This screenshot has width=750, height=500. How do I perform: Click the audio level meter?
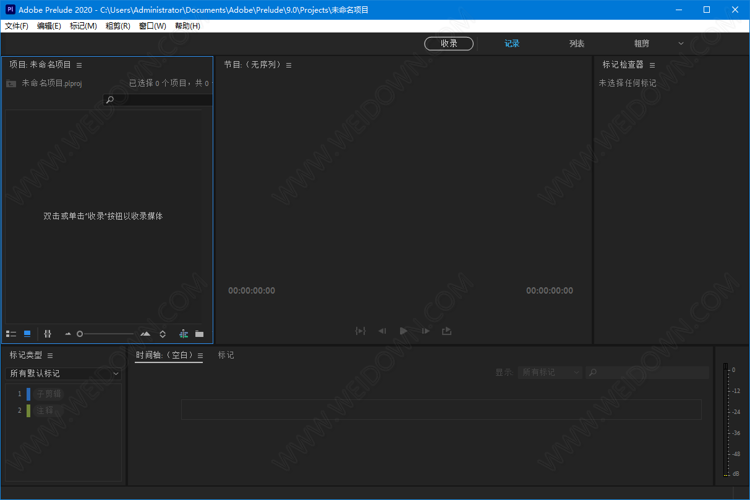pyautogui.click(x=726, y=420)
